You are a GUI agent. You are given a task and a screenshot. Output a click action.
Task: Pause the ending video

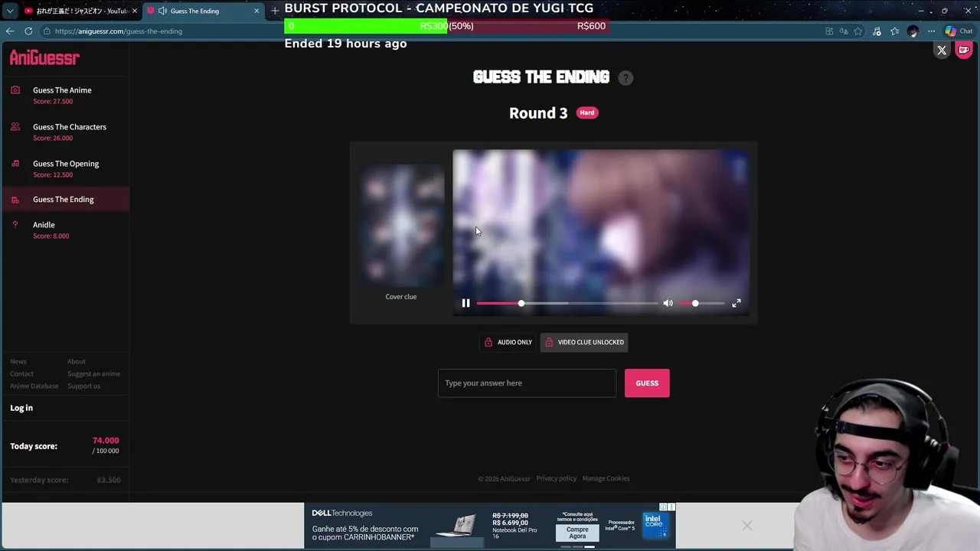(x=465, y=304)
